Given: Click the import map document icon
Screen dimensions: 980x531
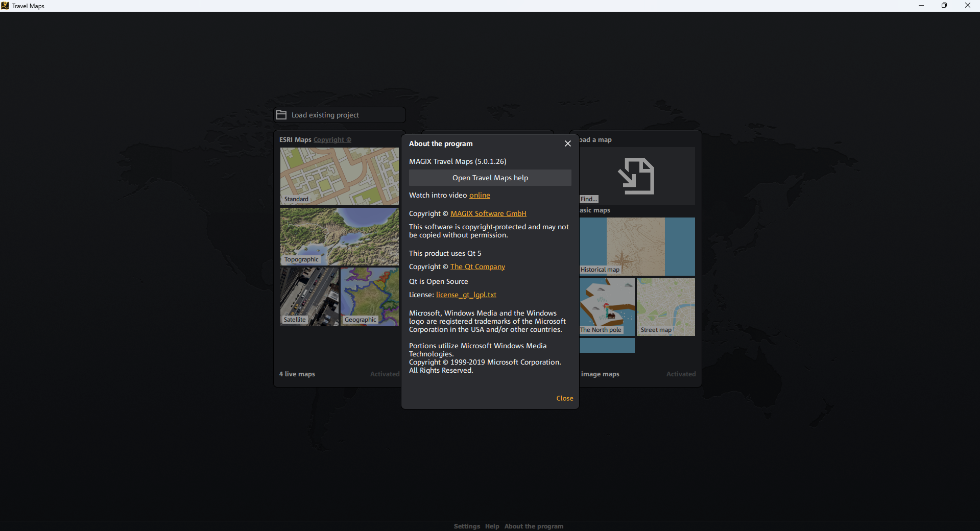Looking at the screenshot, I should tap(636, 176).
